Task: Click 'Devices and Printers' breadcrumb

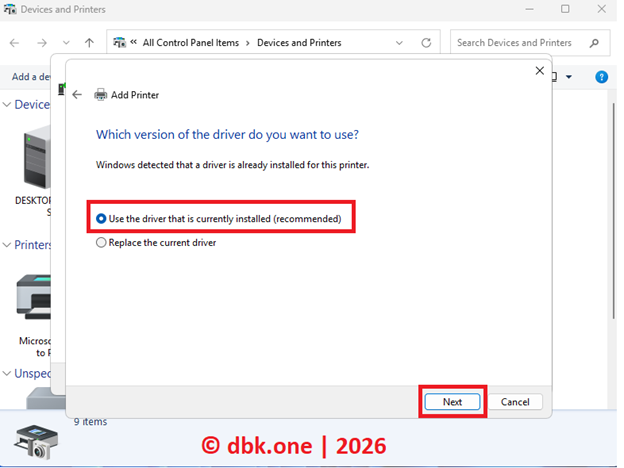Action: point(299,43)
